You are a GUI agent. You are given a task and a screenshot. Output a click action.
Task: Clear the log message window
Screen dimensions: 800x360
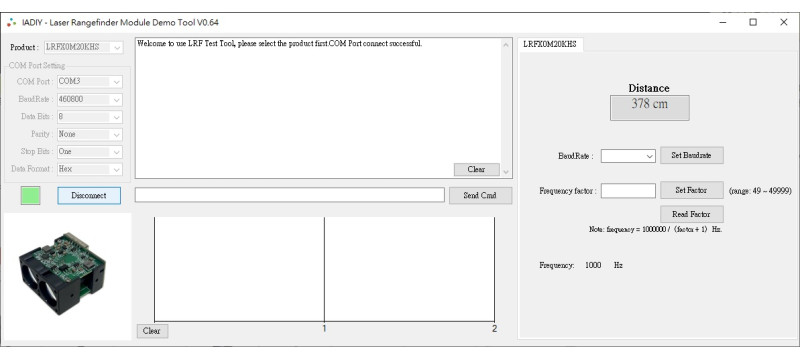476,169
